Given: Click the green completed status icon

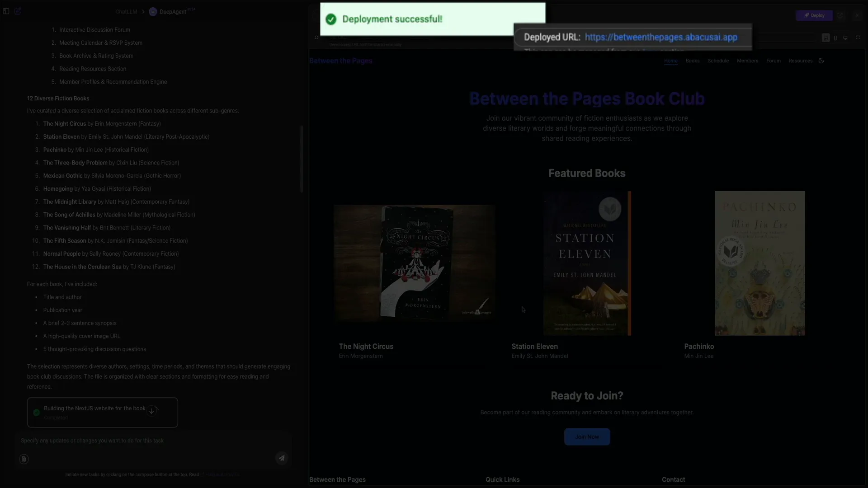Looking at the screenshot, I should click(37, 413).
